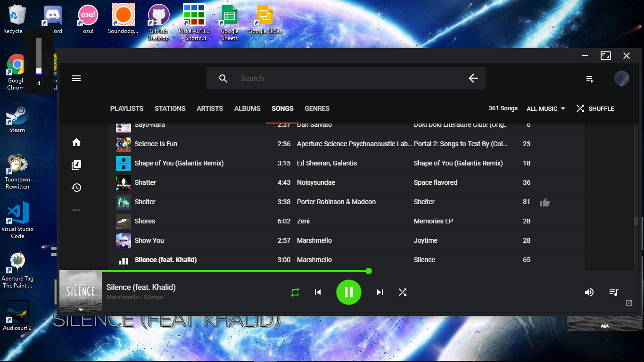Open the Explore section from the sidebar
Viewport: 644px width, 362px height.
click(x=76, y=165)
